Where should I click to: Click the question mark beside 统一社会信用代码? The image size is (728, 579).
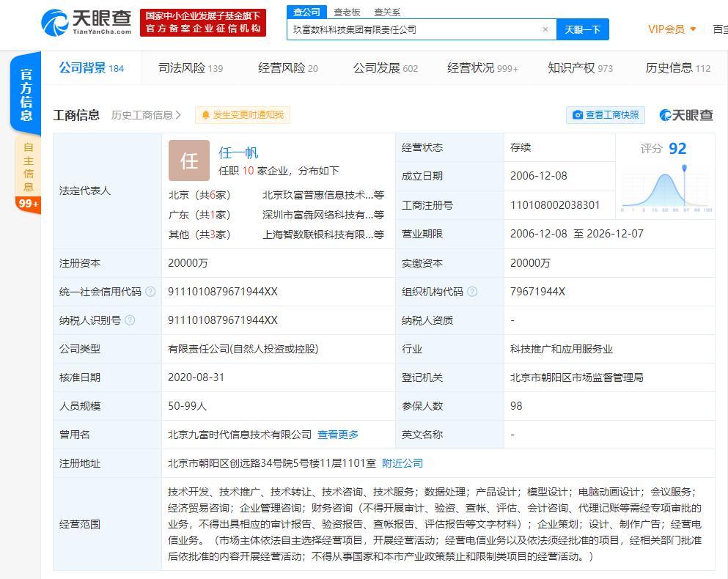coord(150,292)
